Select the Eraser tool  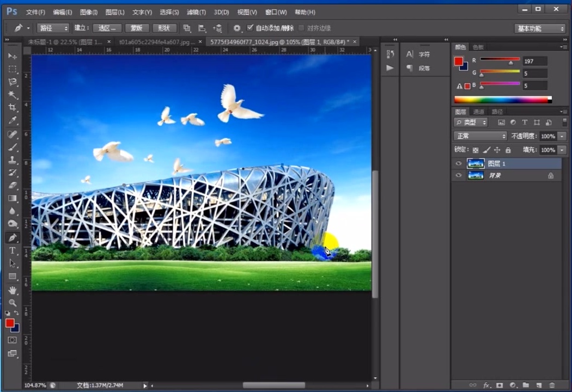[13, 185]
